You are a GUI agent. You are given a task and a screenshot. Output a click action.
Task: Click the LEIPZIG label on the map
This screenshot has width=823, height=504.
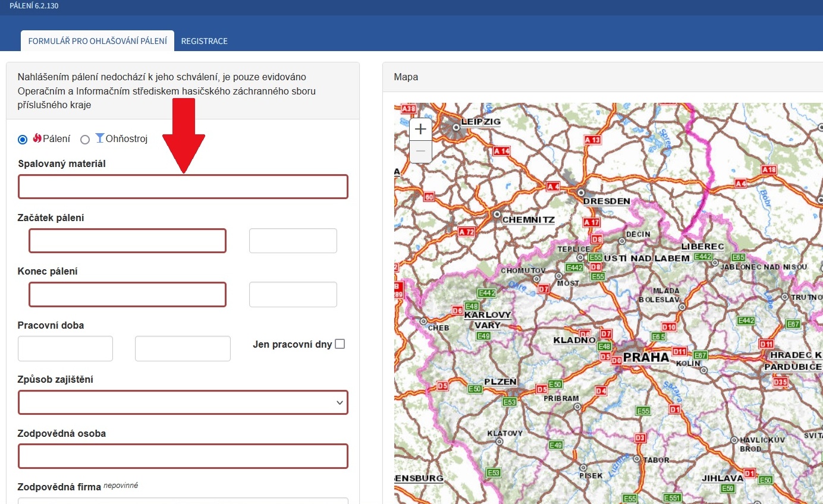tap(481, 122)
